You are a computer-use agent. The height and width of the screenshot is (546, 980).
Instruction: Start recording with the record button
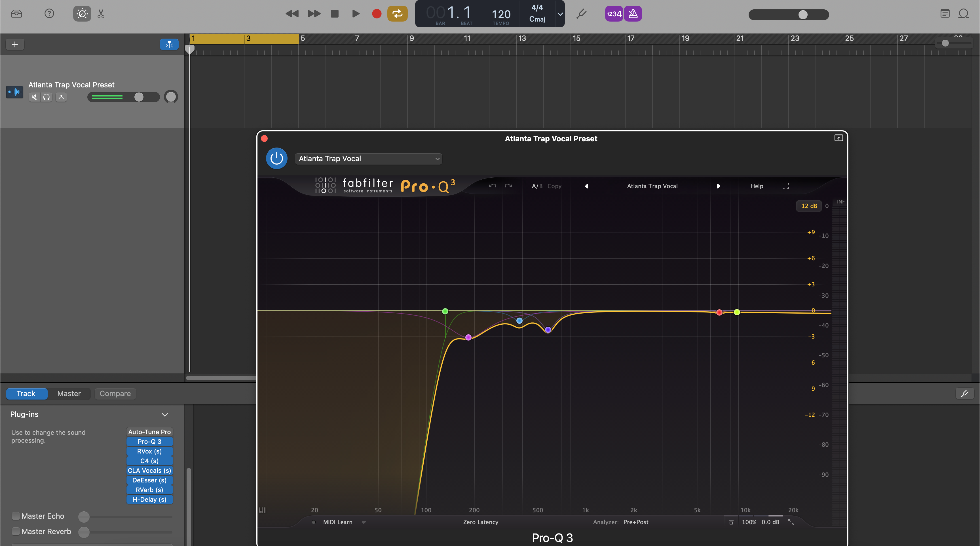pos(376,14)
